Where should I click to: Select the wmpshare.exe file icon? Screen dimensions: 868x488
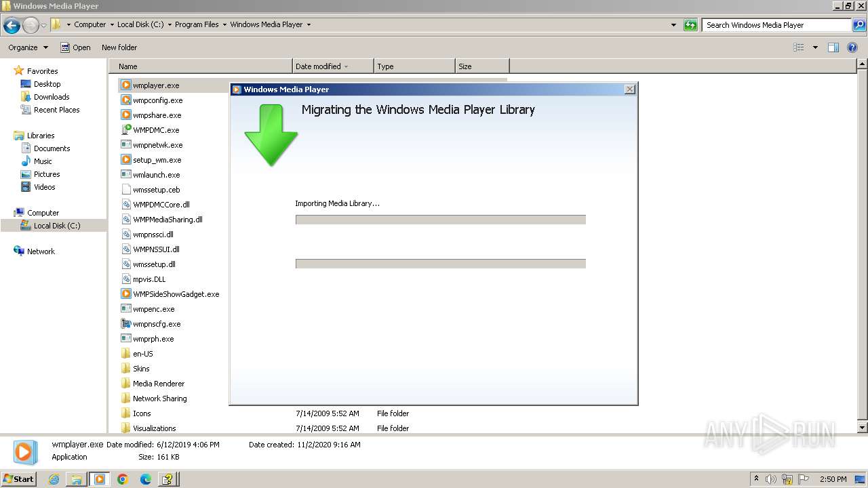126,115
